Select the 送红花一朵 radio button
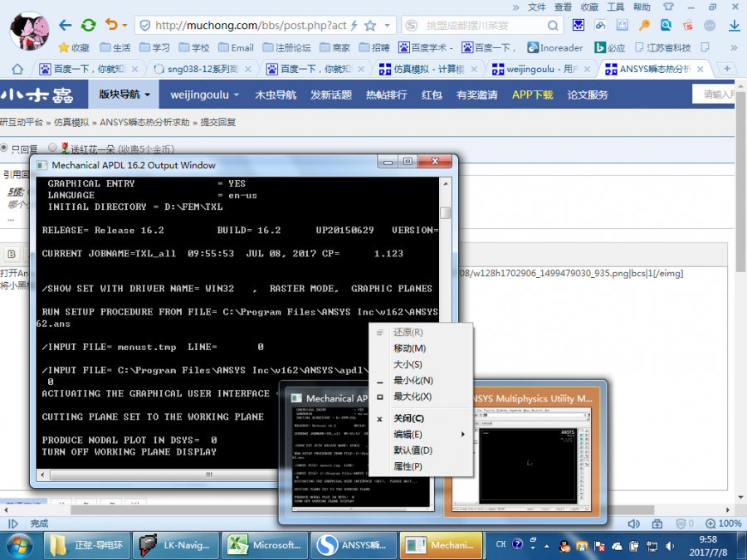 pyautogui.click(x=52, y=148)
